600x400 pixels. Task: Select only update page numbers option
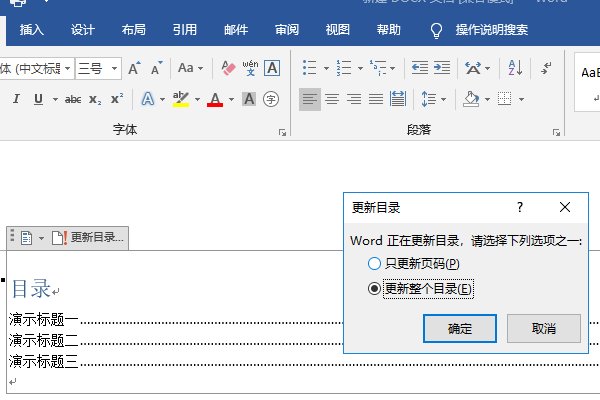point(413,263)
